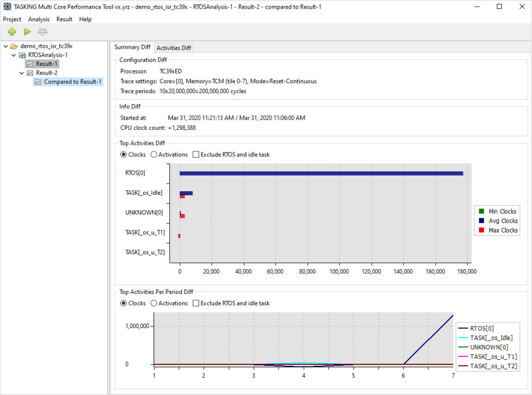532x395 pixels.
Task: Select Activations radio in Top Activities Diff
Action: [x=154, y=154]
